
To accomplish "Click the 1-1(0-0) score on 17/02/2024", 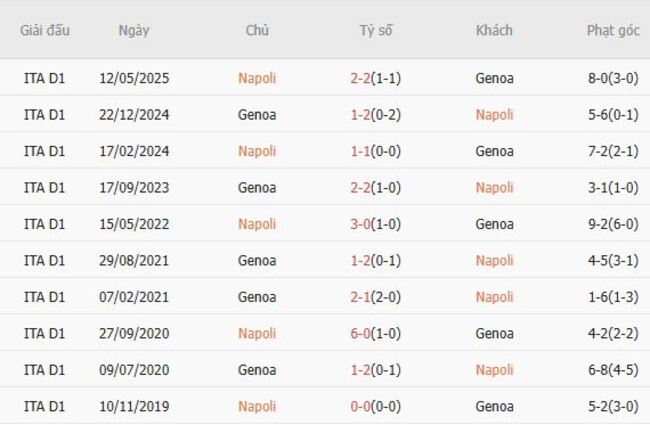I will click(x=375, y=151).
